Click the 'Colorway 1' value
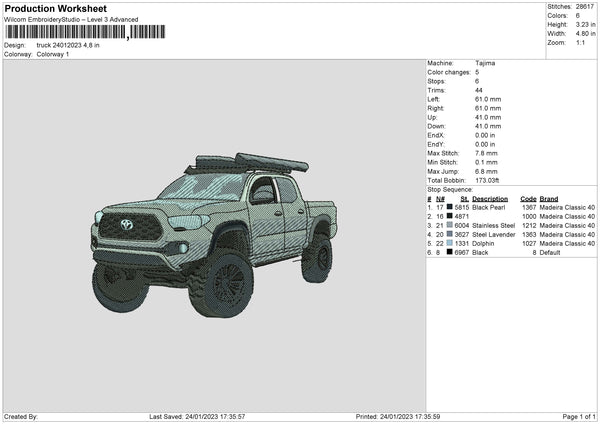Viewport: 600px width, 424px height. (53, 54)
